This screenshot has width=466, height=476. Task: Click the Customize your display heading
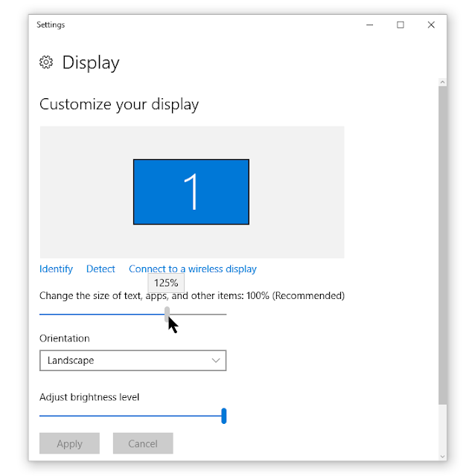coord(119,104)
